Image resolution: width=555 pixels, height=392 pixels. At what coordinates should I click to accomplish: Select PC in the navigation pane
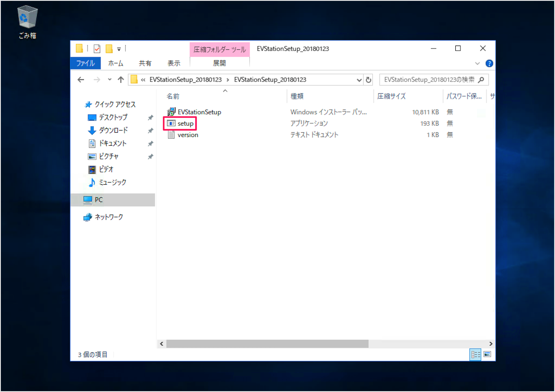click(112, 200)
